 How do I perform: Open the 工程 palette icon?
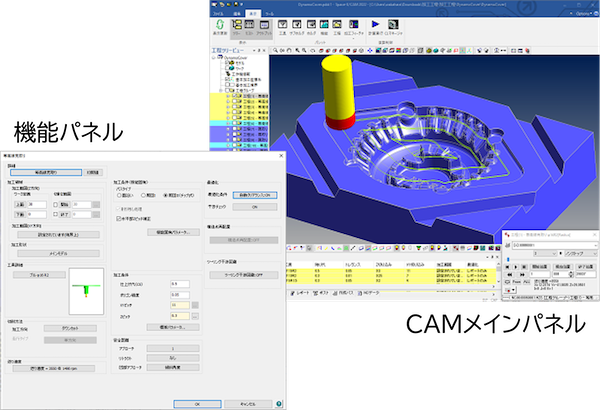point(337,24)
